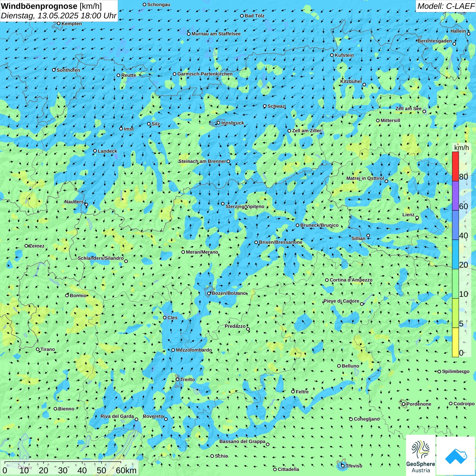The image size is (476, 476).
Task: Click the Sterzing/Vipiteno label
Action: (245, 206)
